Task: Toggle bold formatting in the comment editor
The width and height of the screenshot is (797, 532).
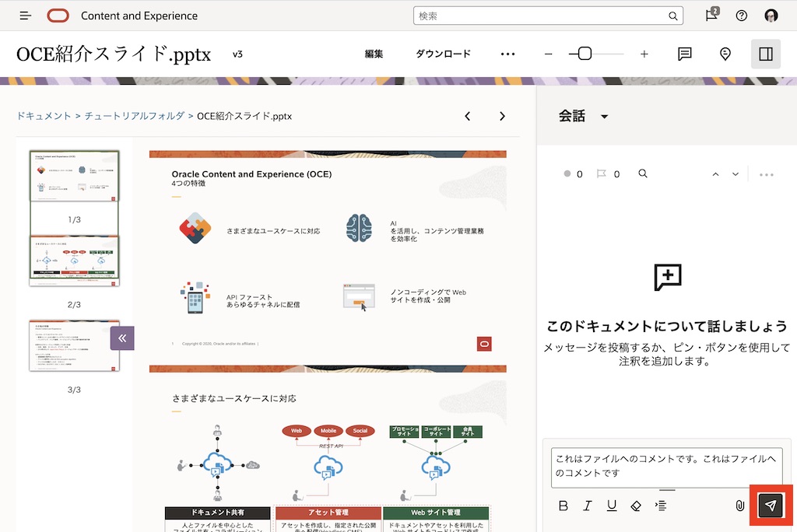Action: click(563, 506)
